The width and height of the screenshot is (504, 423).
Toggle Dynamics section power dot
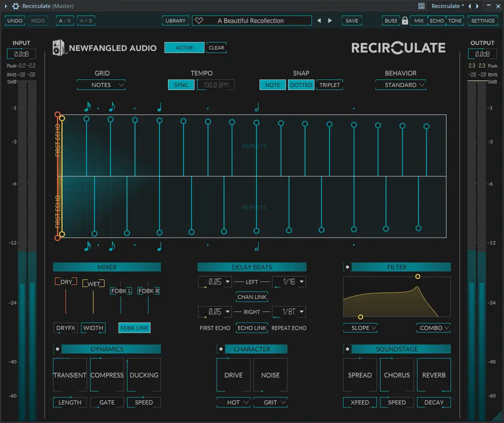pyautogui.click(x=57, y=349)
